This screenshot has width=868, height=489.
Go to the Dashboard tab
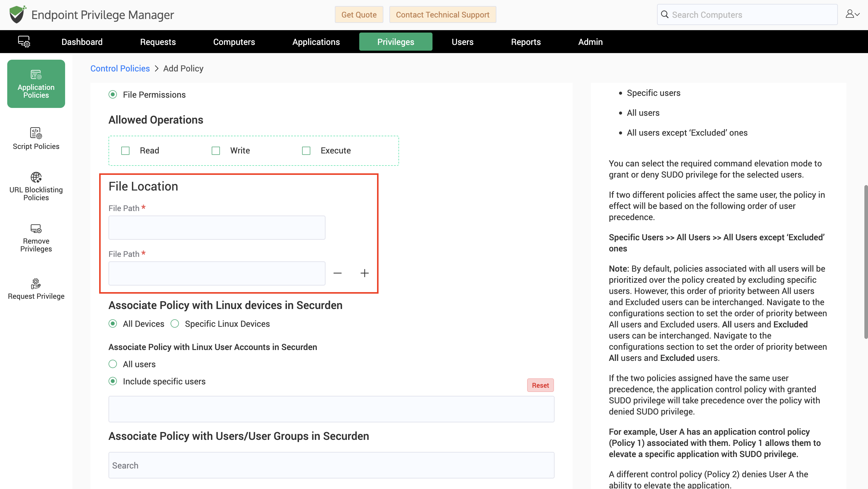[82, 42]
